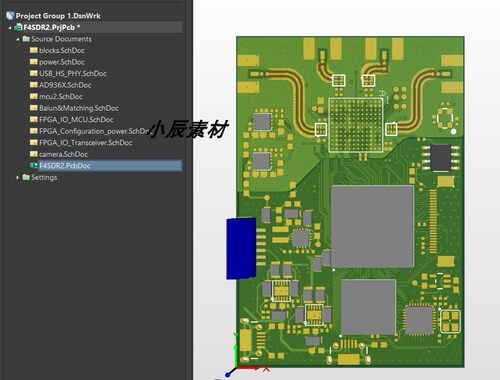Open FPGA_IO_MCU.SchDoc document
The image size is (500, 380).
tap(76, 119)
